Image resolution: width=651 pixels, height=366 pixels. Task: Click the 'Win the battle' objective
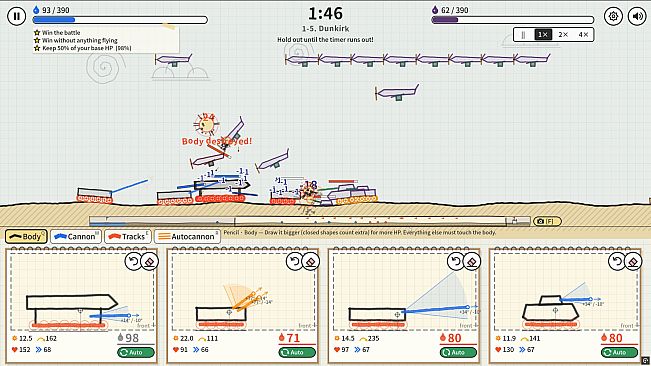click(61, 32)
